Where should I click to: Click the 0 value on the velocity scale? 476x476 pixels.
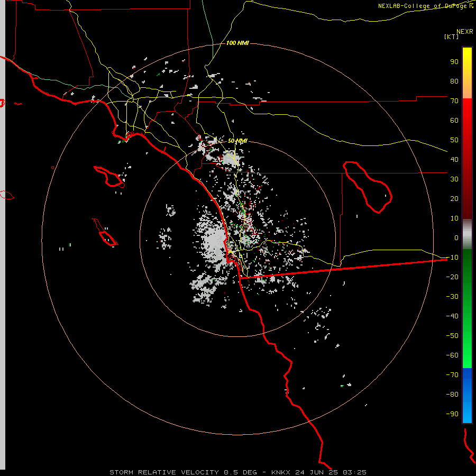tap(456, 238)
